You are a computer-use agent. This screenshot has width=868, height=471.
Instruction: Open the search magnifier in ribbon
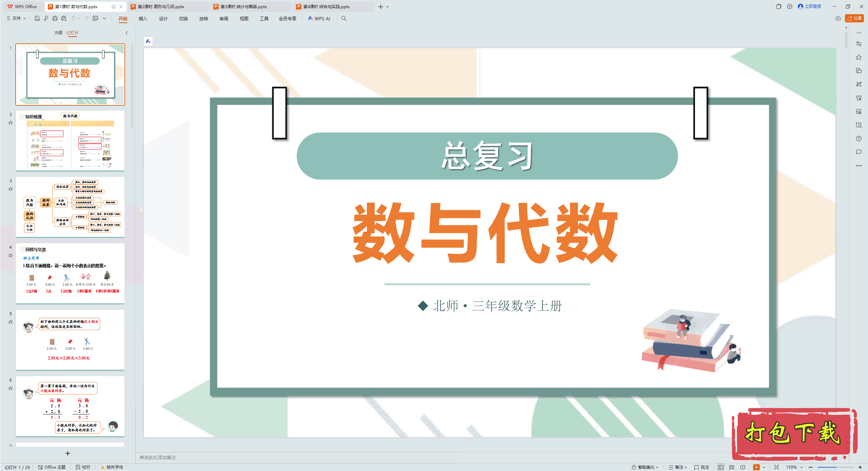[344, 19]
